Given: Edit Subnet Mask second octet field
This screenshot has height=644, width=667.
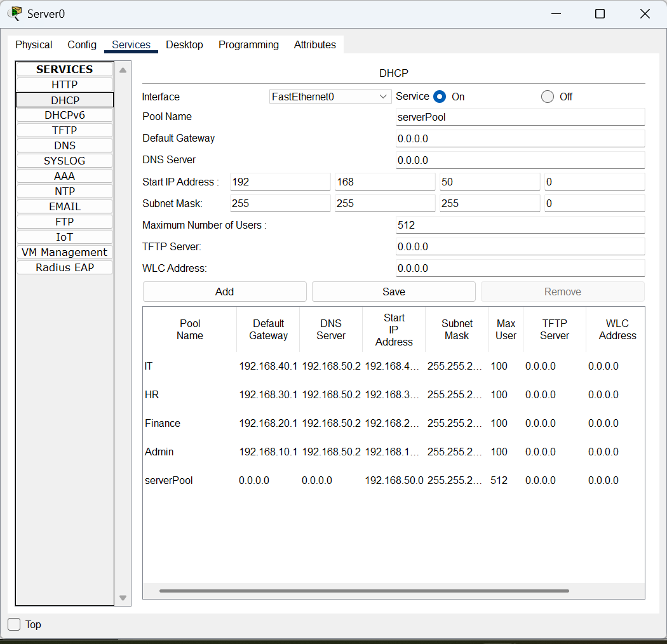Looking at the screenshot, I should pos(385,203).
